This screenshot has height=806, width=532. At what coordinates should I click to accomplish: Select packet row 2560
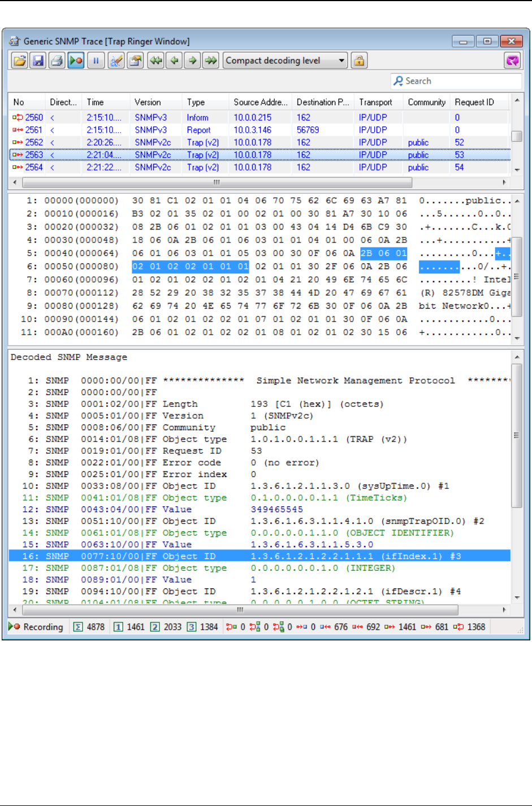[259, 118]
